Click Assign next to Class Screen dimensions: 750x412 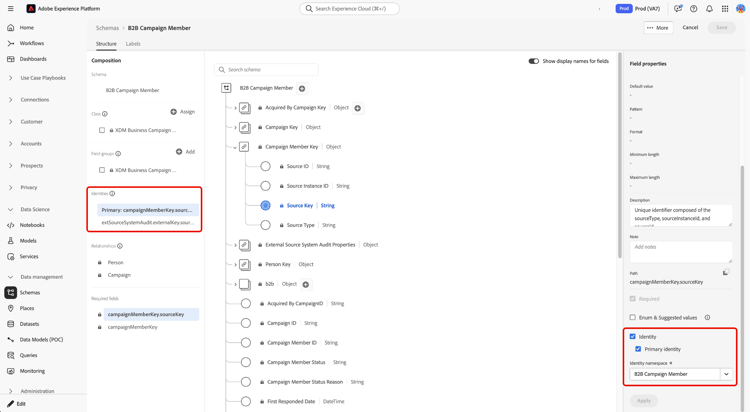183,111
